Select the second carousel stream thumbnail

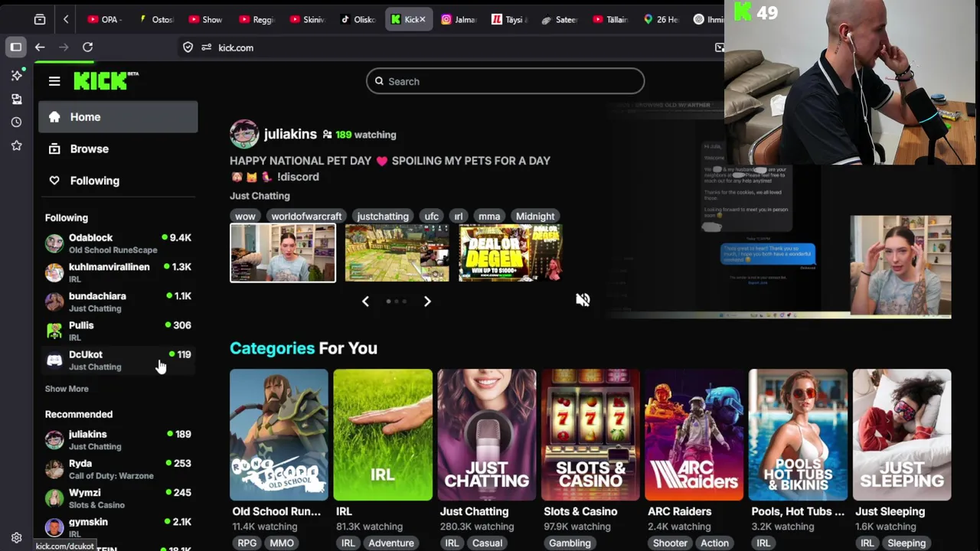[x=397, y=253]
